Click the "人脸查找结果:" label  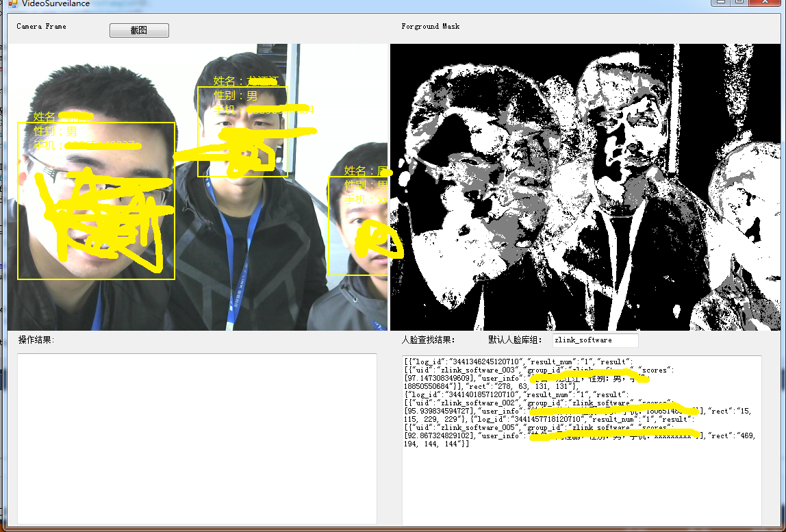pos(428,340)
